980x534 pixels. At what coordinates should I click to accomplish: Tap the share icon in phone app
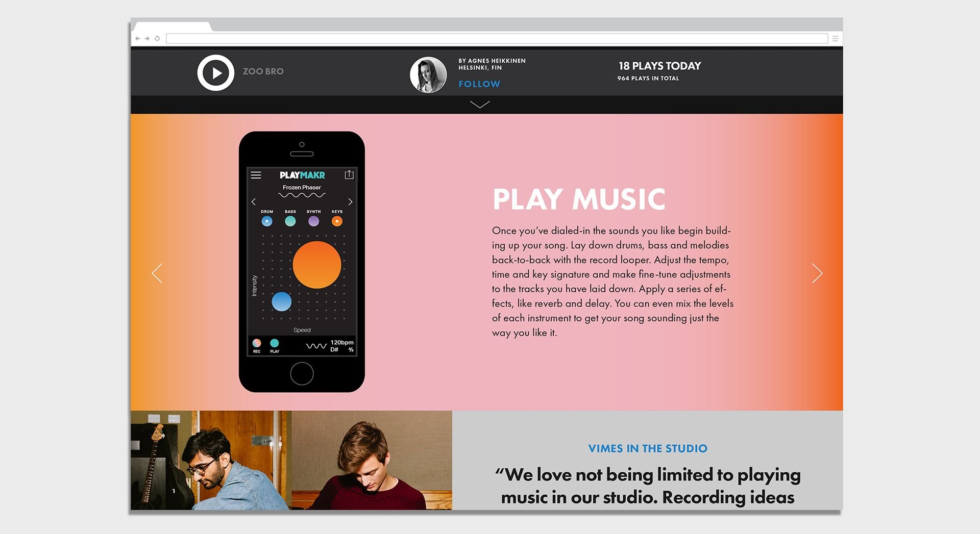(x=349, y=174)
